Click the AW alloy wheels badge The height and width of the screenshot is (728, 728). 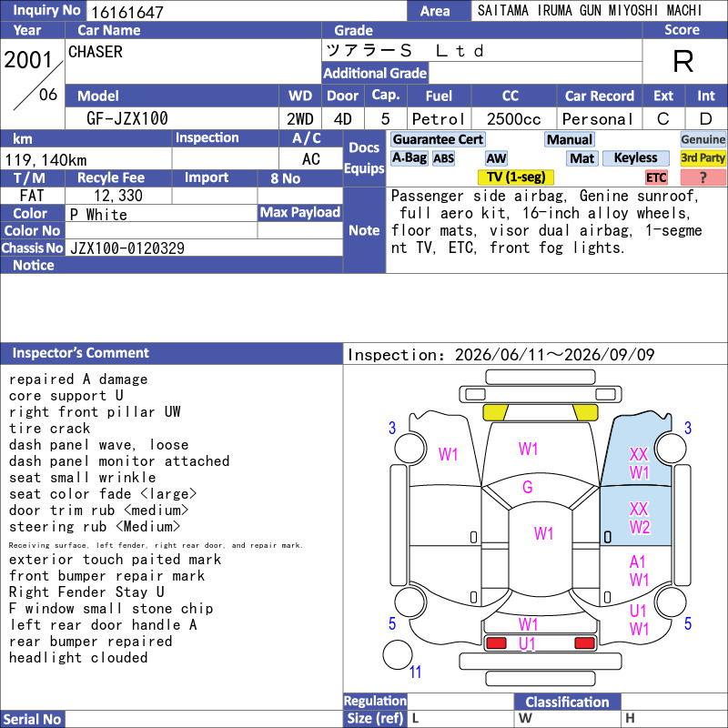(x=496, y=158)
